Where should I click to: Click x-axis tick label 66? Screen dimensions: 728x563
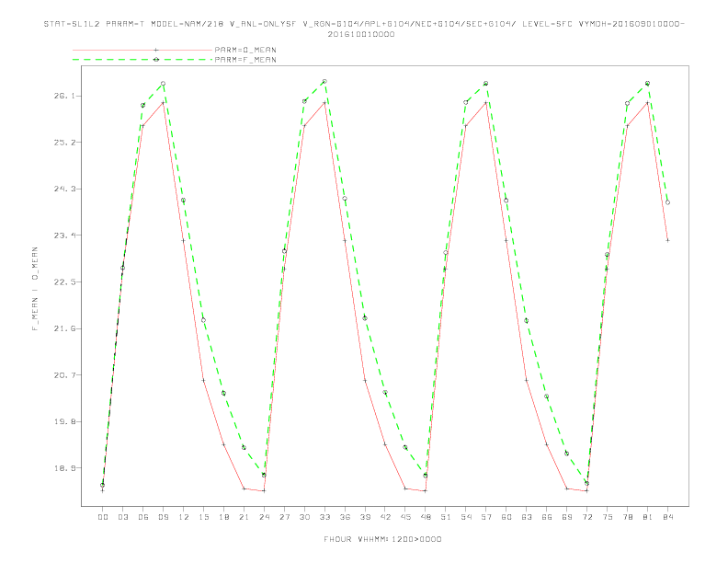click(x=547, y=517)
